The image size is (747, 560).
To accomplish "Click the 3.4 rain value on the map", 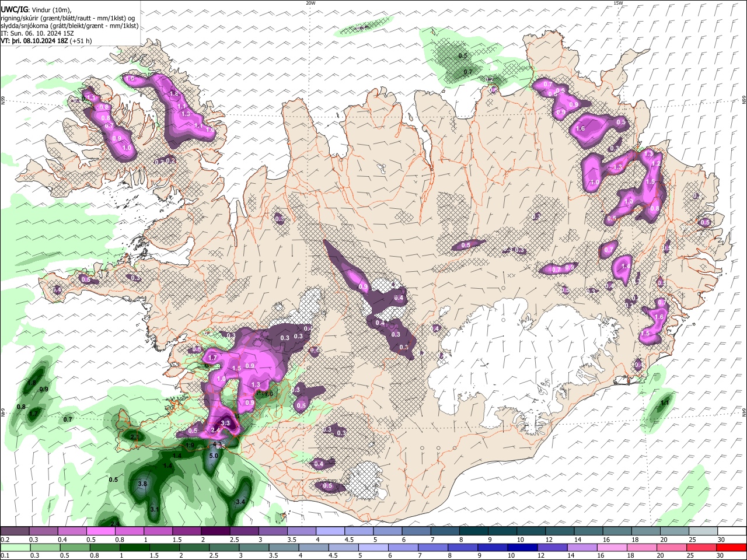I will click(240, 502).
